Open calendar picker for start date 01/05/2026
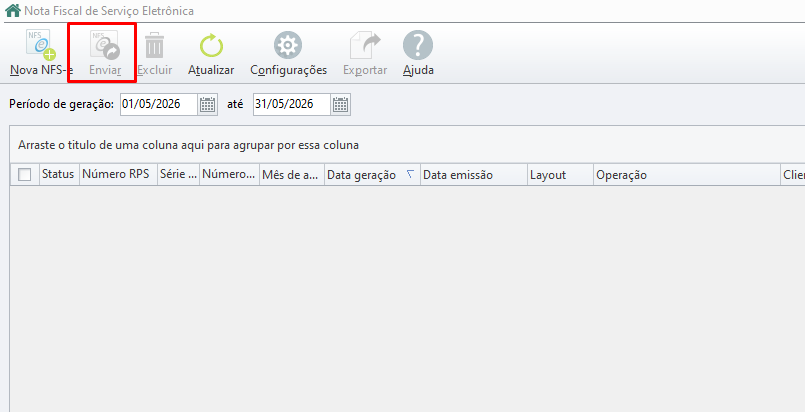The height and width of the screenshot is (412, 805). coord(207,105)
